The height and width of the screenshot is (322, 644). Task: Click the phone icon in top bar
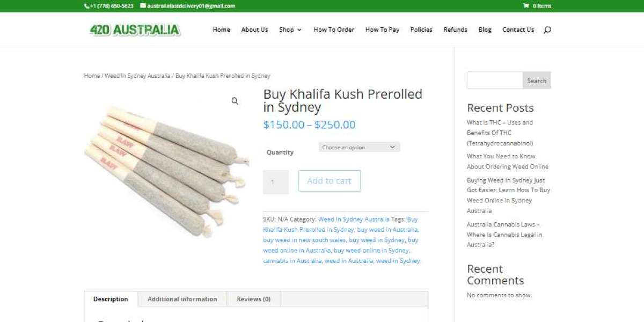pyautogui.click(x=86, y=6)
